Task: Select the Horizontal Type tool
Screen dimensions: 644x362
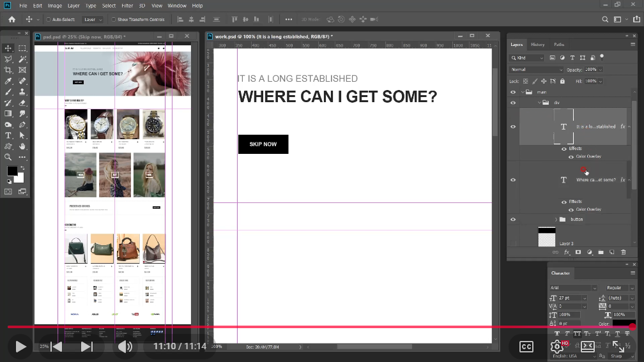Action: [x=8, y=135]
